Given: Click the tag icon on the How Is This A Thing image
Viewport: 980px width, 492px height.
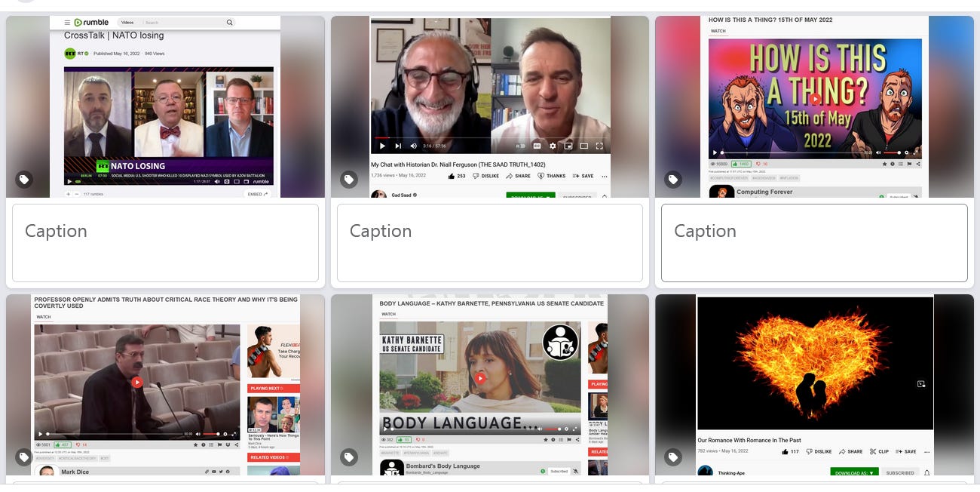Looking at the screenshot, I should [673, 180].
